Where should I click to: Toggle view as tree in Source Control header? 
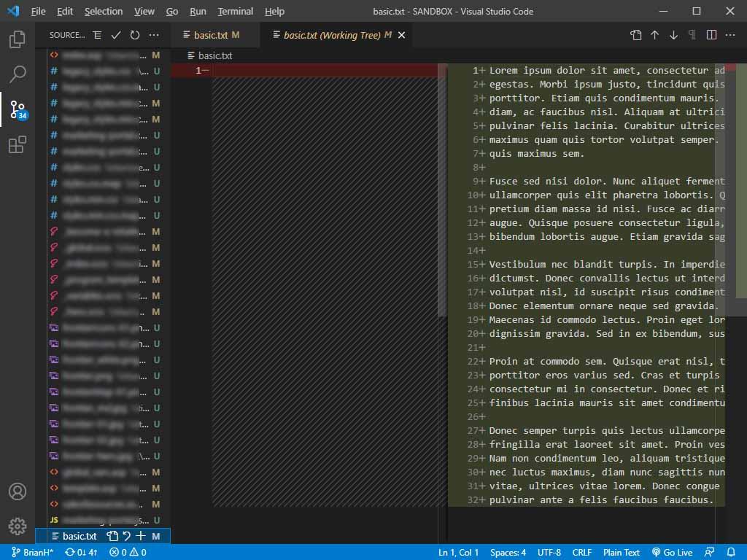(x=97, y=35)
